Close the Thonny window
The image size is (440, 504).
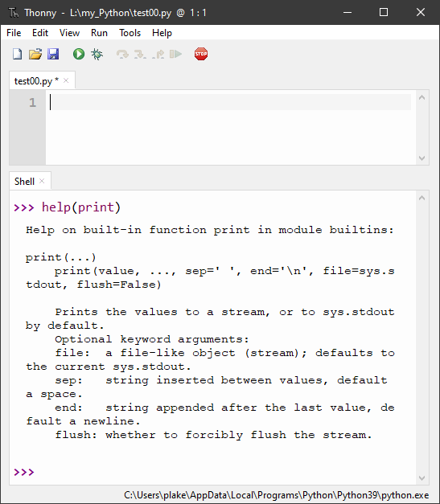(x=421, y=13)
